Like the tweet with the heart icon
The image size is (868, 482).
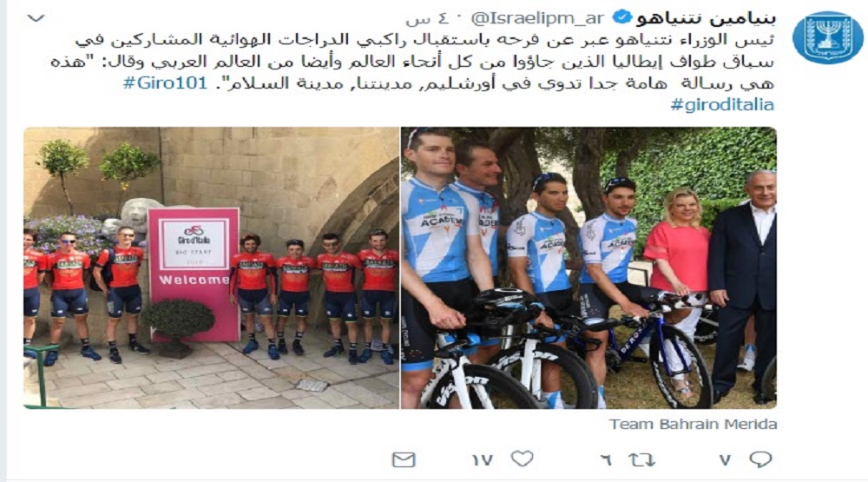click(x=522, y=459)
